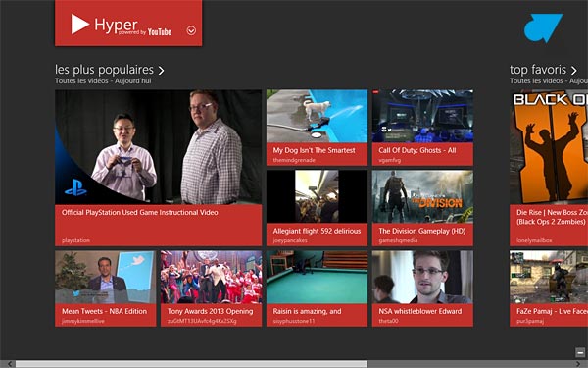This screenshot has height=368, width=588.
Task: Click 'lonelymailbox' uploader name
Action: (534, 240)
